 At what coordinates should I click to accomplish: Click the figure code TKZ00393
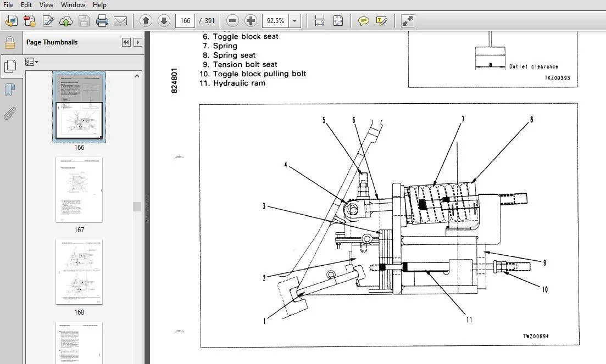coord(557,77)
